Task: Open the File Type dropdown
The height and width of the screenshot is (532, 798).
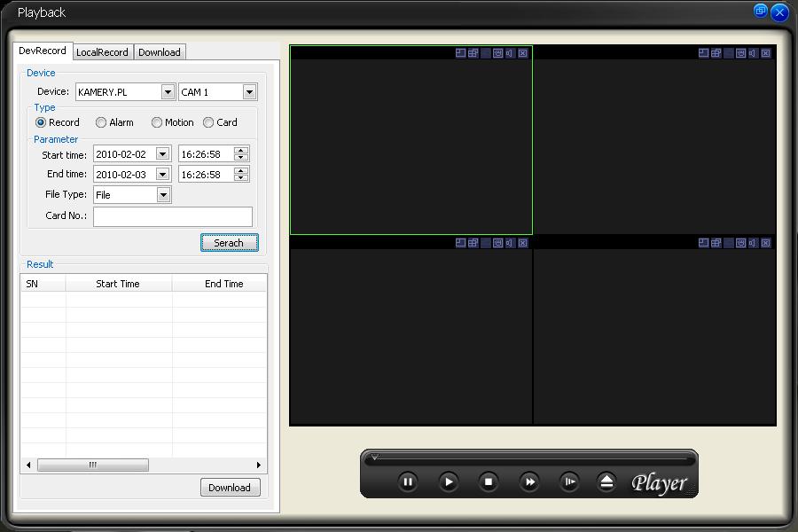Action: pos(163,195)
